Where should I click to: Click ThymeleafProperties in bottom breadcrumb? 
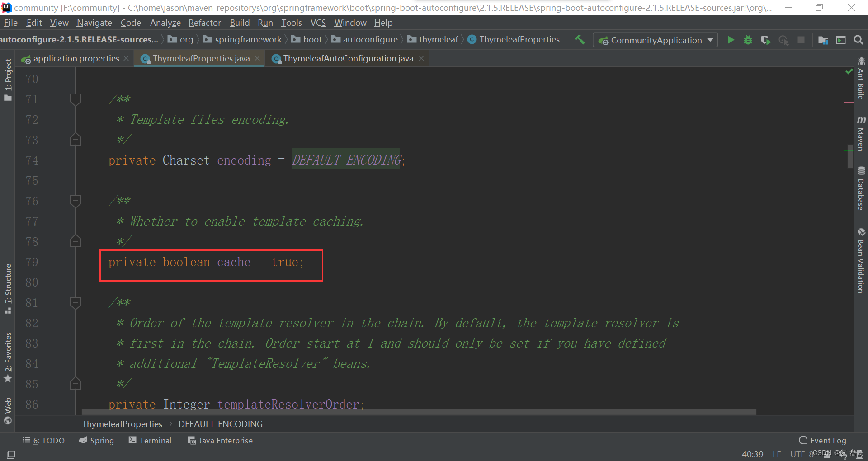122,424
